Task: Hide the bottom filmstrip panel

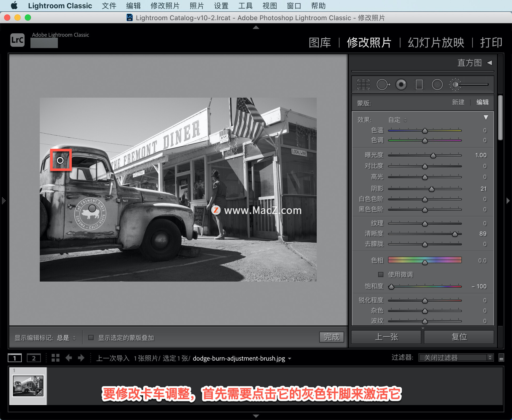Action: [256, 416]
